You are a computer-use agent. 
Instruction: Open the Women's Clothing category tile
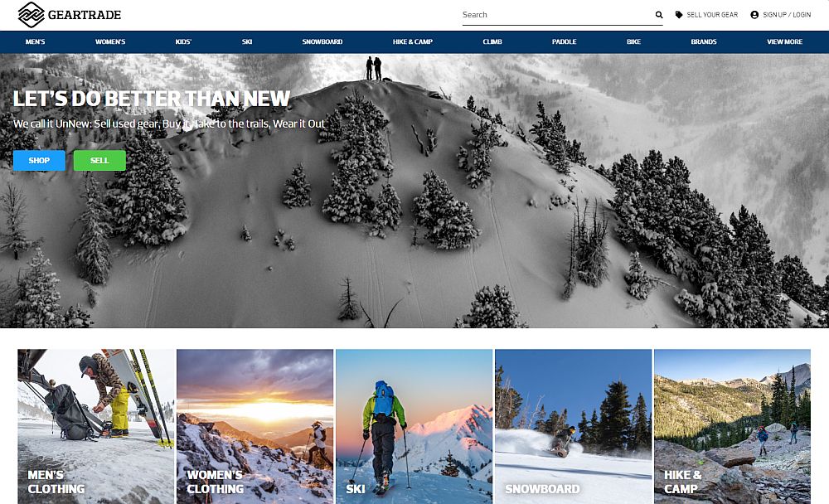pos(255,426)
